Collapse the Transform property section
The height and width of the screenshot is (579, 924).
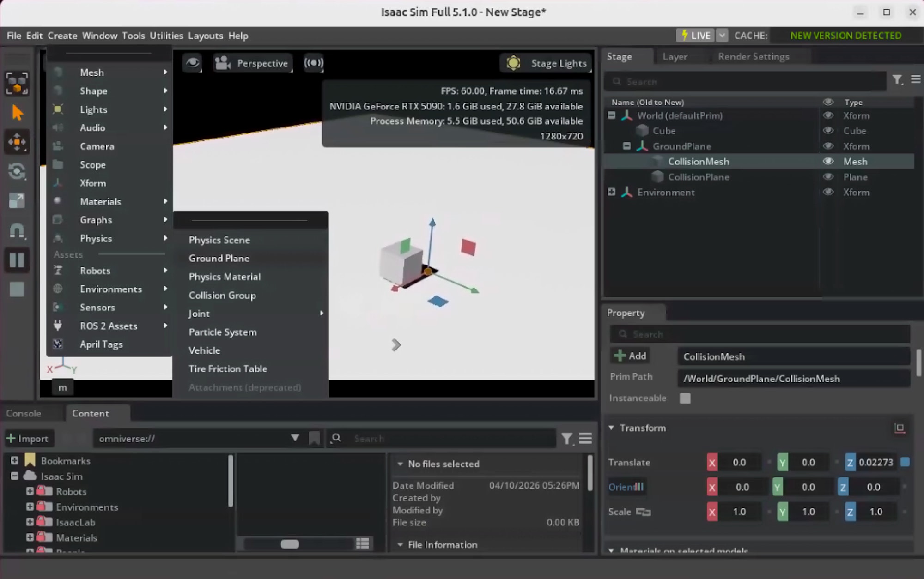612,428
